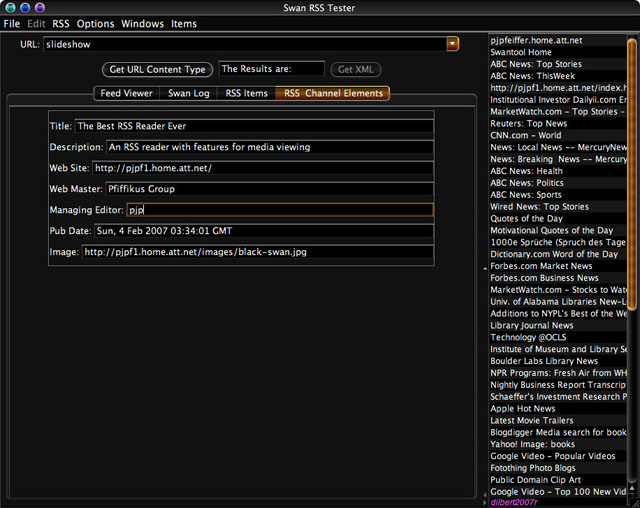
Task: Select the RSS Channel Elements tab
Action: pos(333,93)
